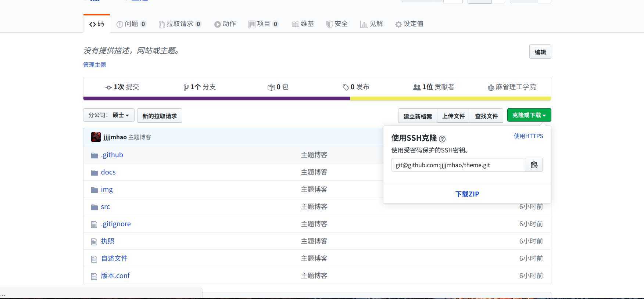Click the 自述文件 file icon
Screen dimensions: 644x299
[94, 259]
